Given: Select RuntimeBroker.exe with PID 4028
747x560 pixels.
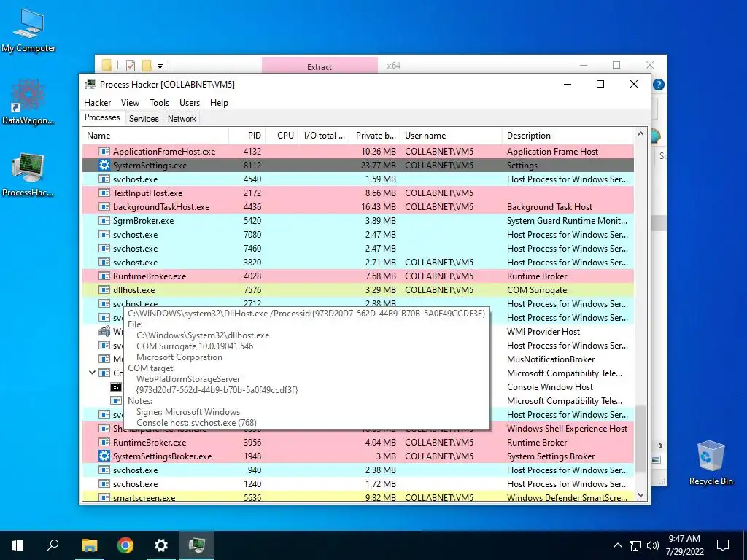Looking at the screenshot, I should [x=358, y=276].
